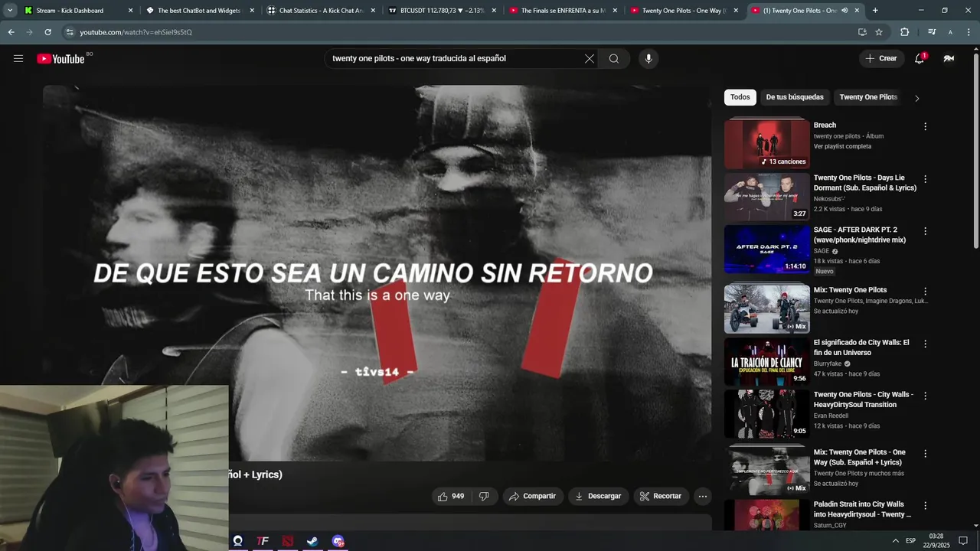Open the Chrome three-dot menu
The height and width of the screenshot is (551, 980).
tap(969, 32)
